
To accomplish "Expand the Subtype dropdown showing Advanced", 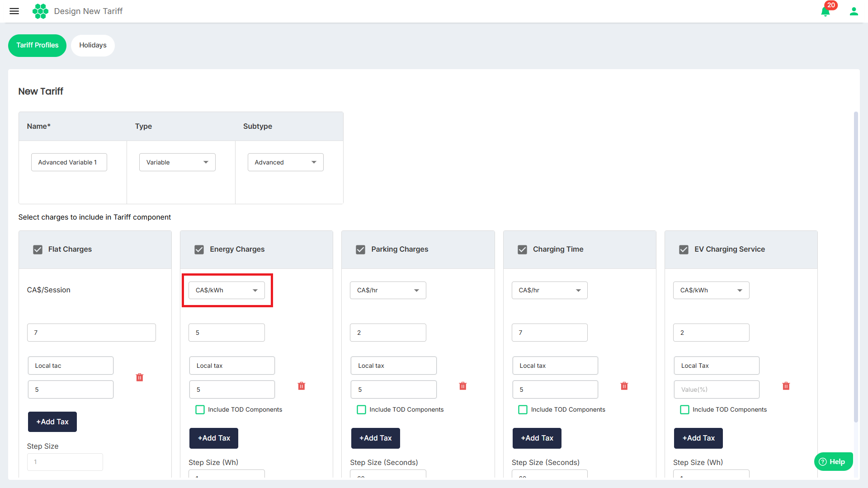I will (x=285, y=162).
